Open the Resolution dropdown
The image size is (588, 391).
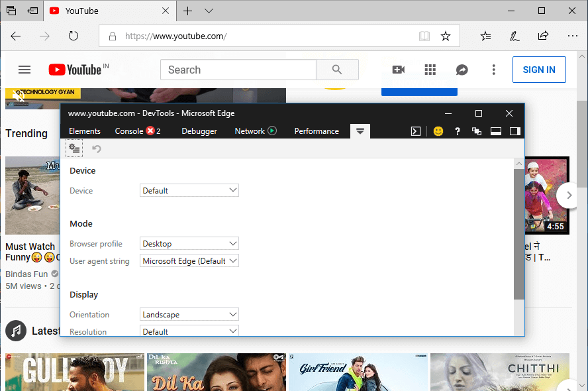189,331
